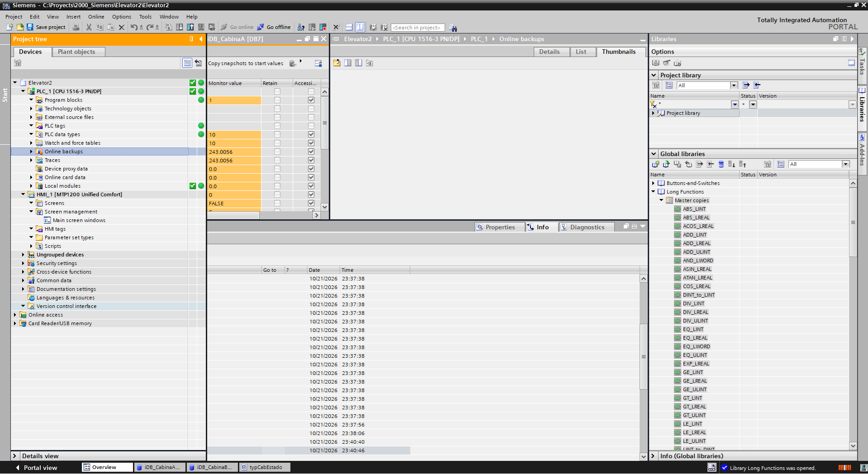This screenshot has height=474, width=868.
Task: Expand the Details view panel
Action: tap(15, 456)
